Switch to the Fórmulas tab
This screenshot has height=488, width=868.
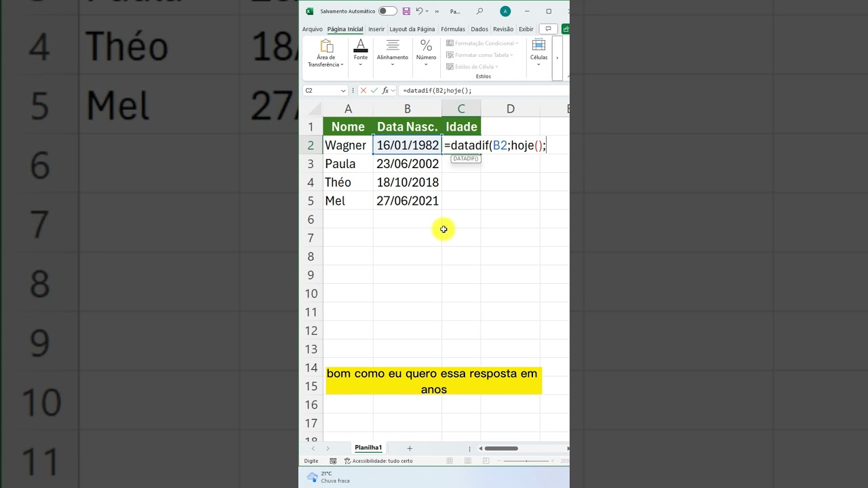pos(453,29)
